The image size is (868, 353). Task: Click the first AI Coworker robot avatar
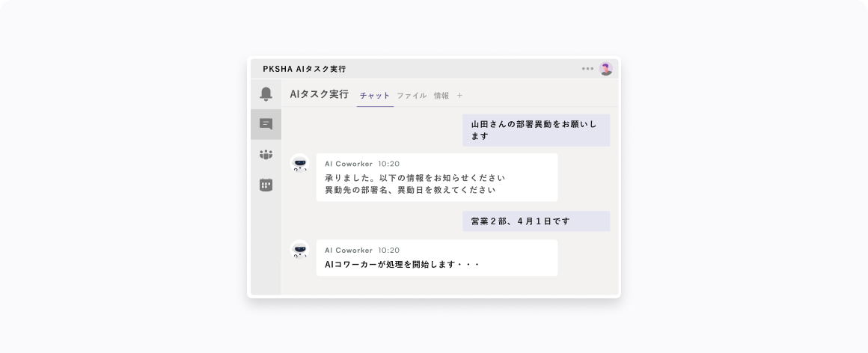click(x=299, y=163)
